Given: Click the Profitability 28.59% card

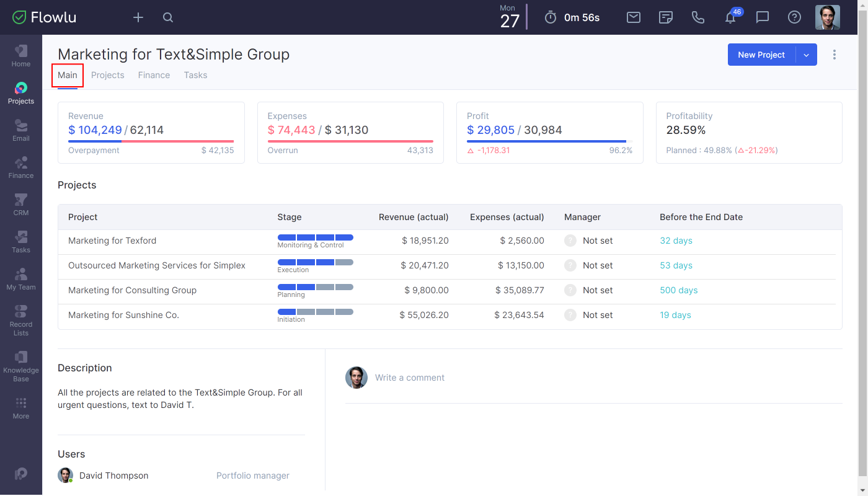Looking at the screenshot, I should pos(749,133).
